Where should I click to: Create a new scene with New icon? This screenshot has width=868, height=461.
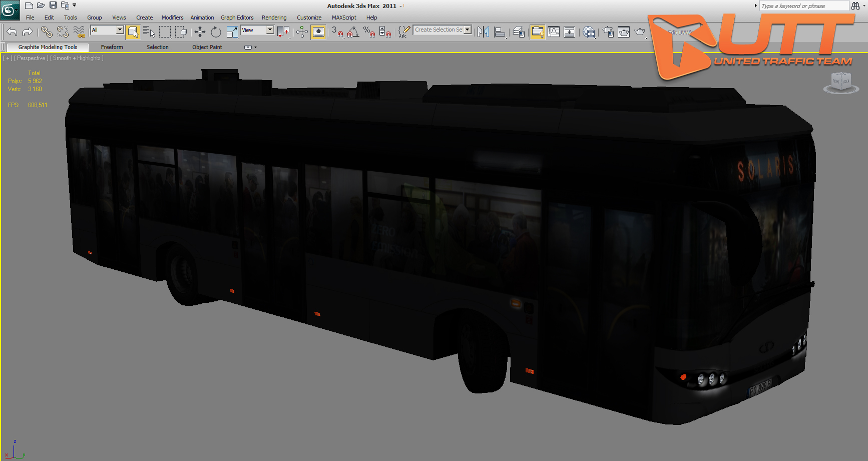point(29,6)
